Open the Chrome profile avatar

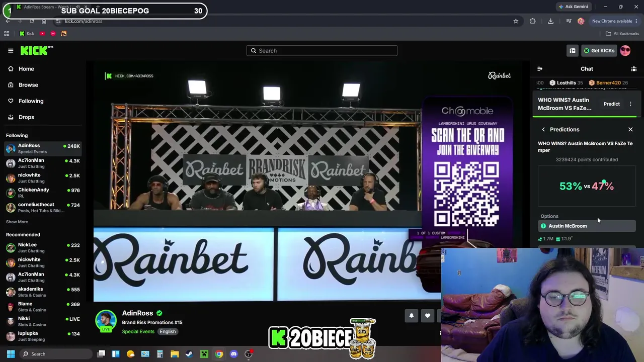click(x=581, y=21)
